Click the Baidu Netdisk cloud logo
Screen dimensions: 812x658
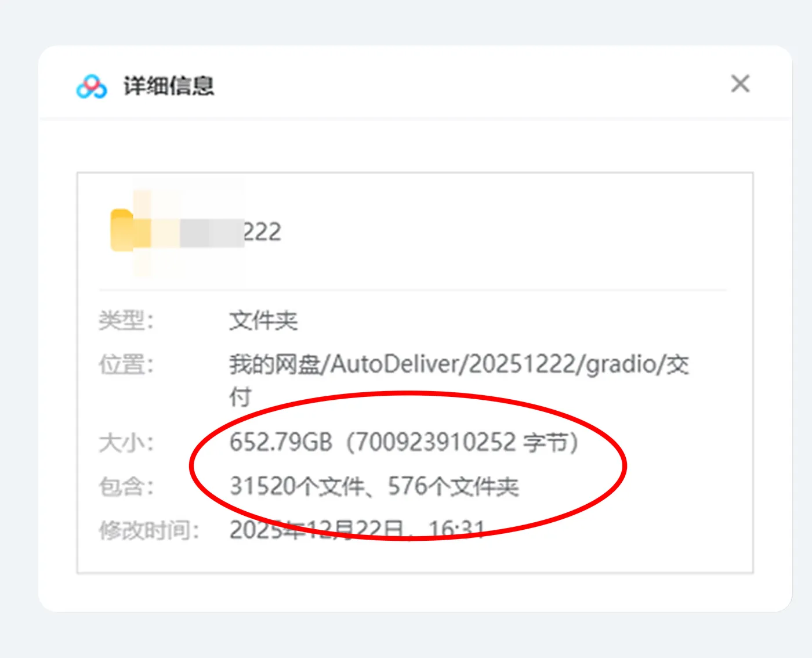tap(92, 86)
